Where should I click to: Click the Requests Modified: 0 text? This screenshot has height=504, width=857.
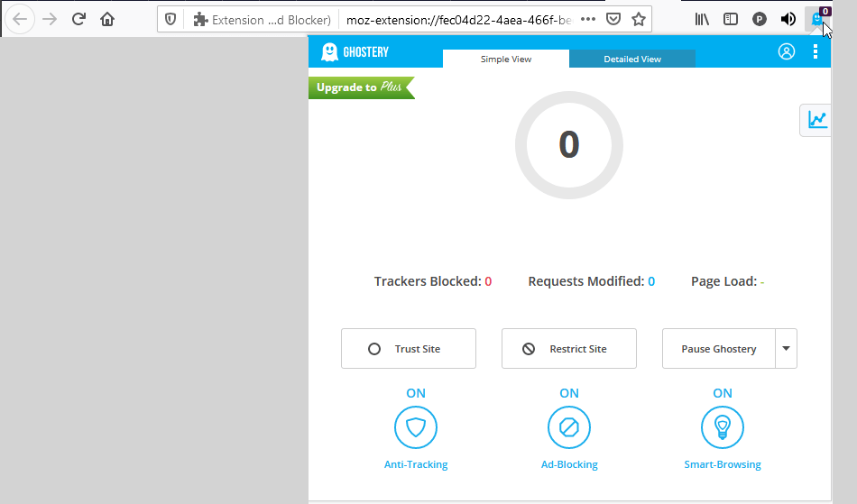pos(592,281)
